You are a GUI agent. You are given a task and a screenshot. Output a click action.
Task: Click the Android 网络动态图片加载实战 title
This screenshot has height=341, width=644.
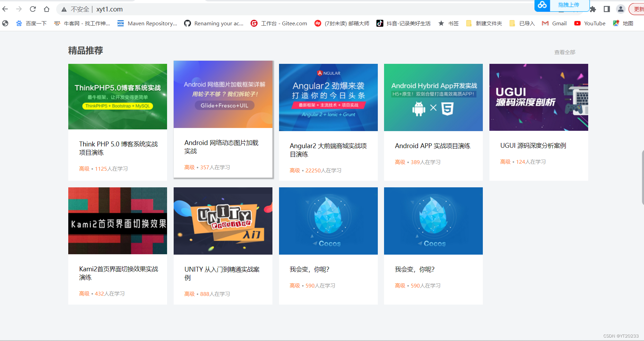tap(221, 147)
